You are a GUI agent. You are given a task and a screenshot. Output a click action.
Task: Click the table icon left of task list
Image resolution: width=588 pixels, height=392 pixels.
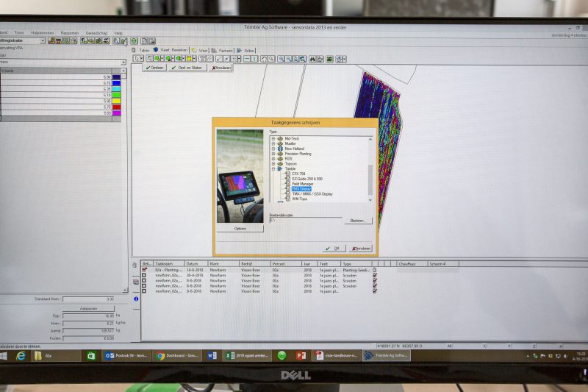tap(136, 282)
